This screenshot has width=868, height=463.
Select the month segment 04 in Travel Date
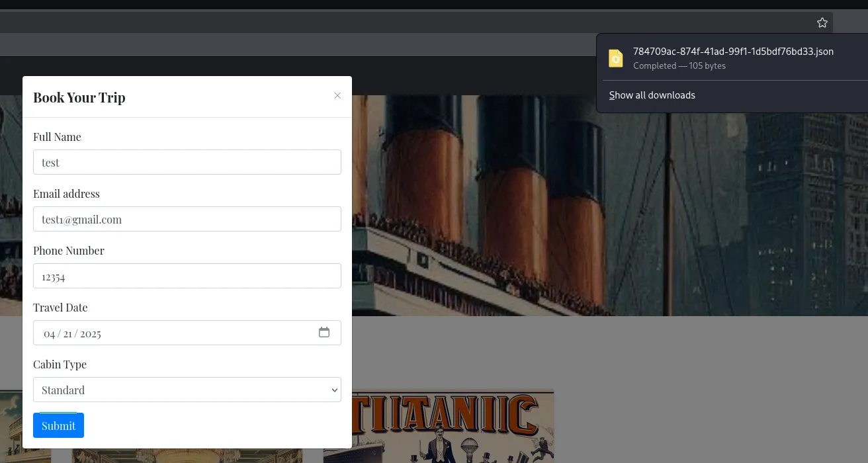pyautogui.click(x=50, y=333)
